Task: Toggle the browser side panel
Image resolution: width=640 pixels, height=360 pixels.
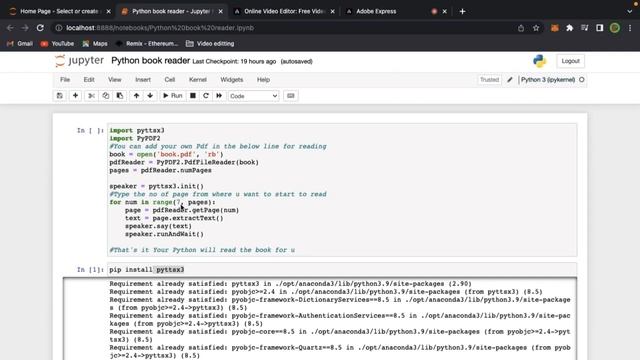Action: point(600,28)
